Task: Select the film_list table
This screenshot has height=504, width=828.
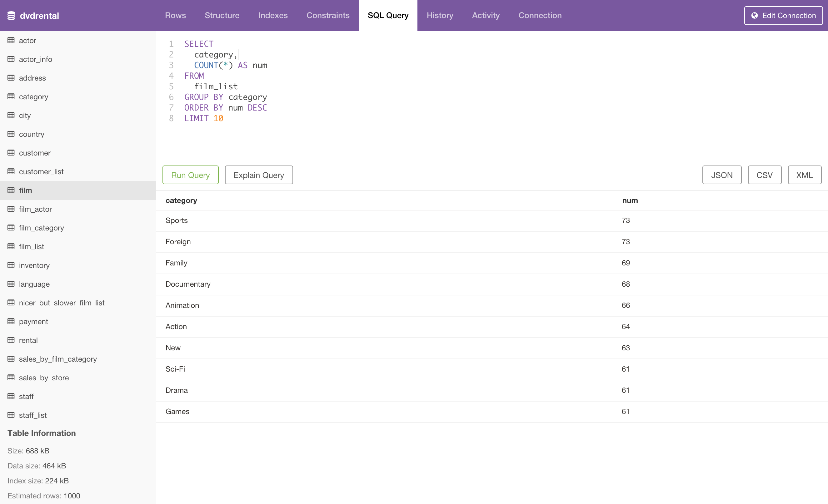Action: point(31,246)
